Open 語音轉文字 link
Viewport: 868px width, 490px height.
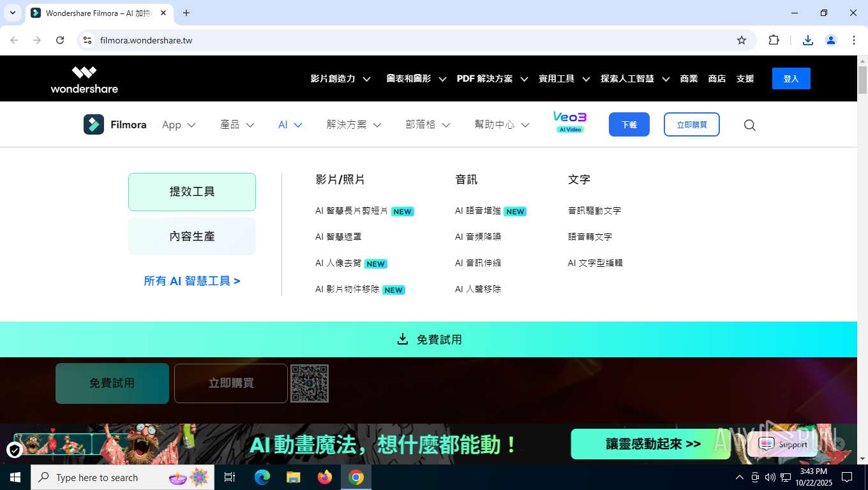click(590, 237)
